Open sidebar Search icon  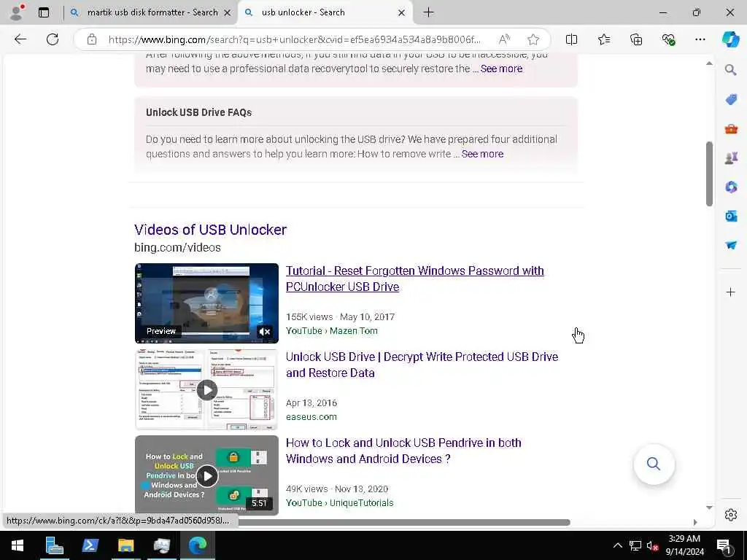click(x=731, y=70)
